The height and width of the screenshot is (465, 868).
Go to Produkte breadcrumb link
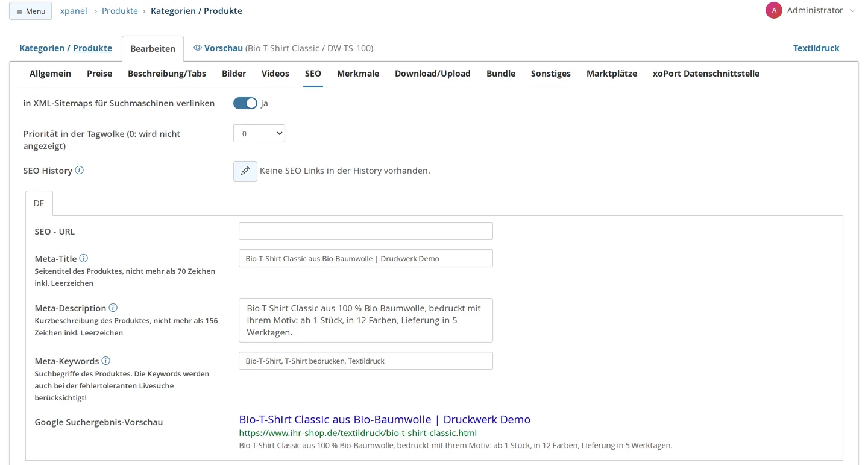click(120, 11)
